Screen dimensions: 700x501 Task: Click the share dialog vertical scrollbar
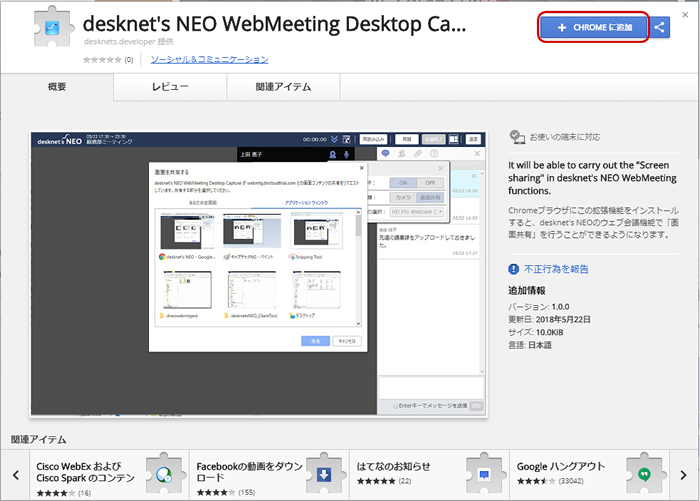click(x=358, y=267)
